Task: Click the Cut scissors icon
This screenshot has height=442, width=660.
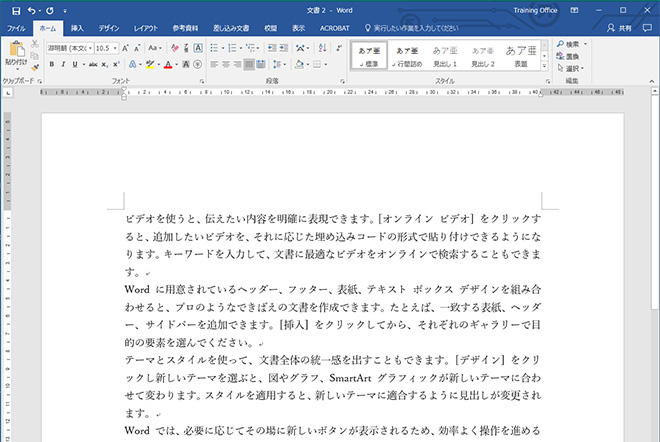Action: click(x=36, y=44)
